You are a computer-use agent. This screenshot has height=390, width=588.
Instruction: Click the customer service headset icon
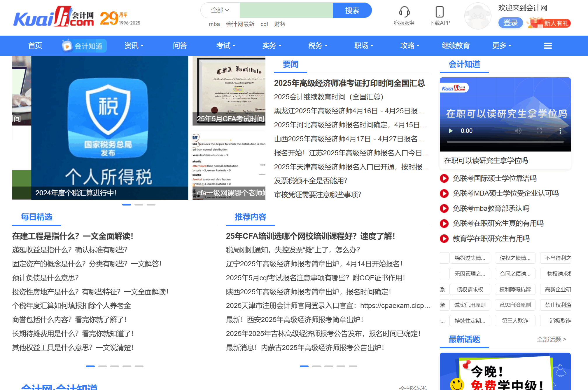click(404, 12)
